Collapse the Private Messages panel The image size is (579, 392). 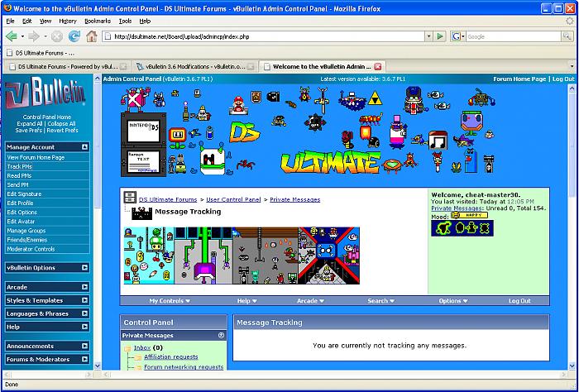221,336
